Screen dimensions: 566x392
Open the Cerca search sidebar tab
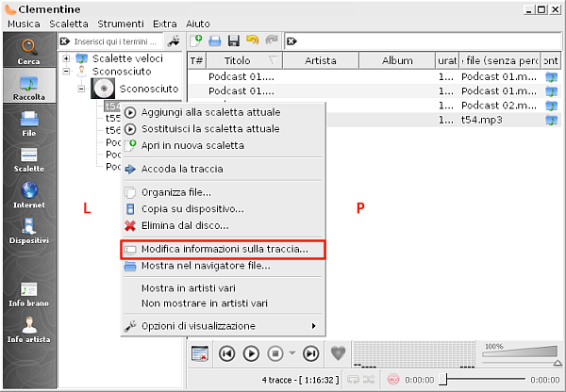[x=28, y=53]
